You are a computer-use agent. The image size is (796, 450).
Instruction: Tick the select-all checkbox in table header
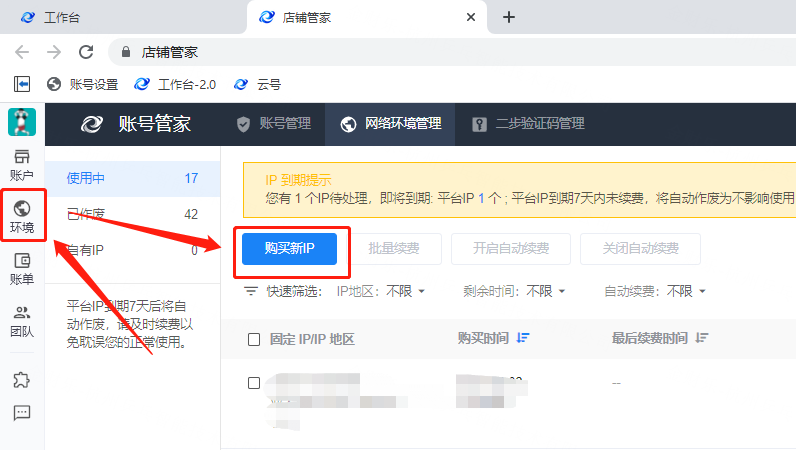tap(254, 339)
